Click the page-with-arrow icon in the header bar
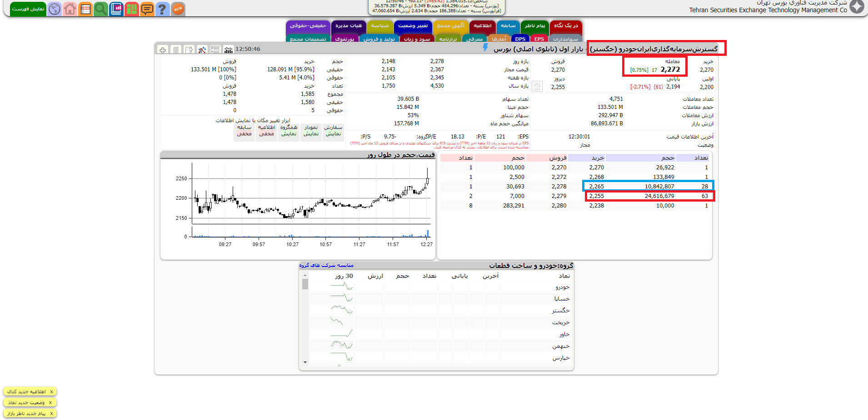Screen dimensions: 868x420 (189, 49)
